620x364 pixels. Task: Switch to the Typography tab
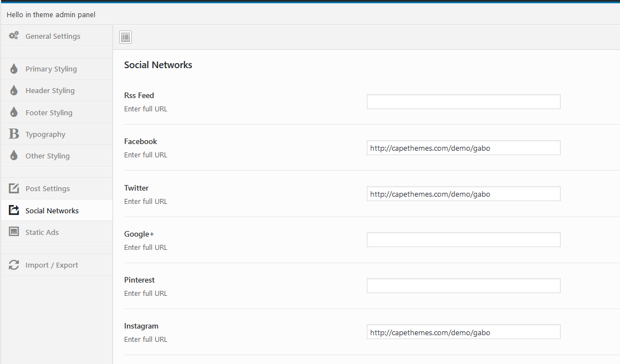(x=45, y=134)
